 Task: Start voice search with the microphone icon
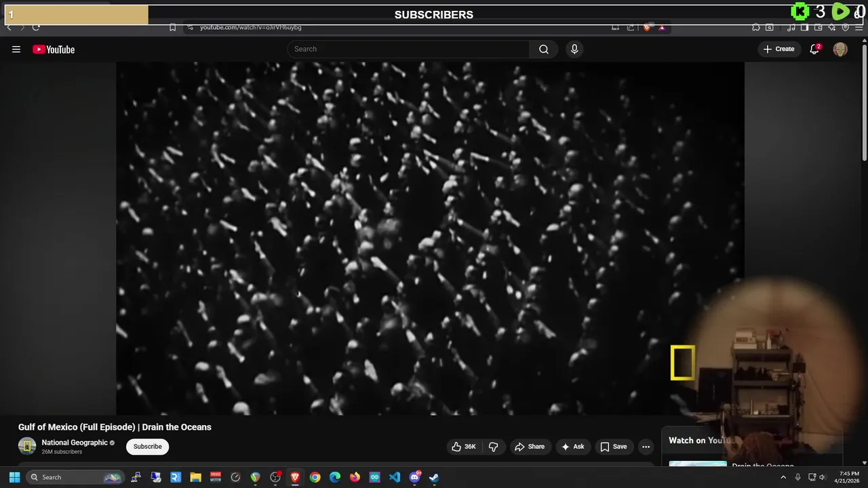[574, 49]
